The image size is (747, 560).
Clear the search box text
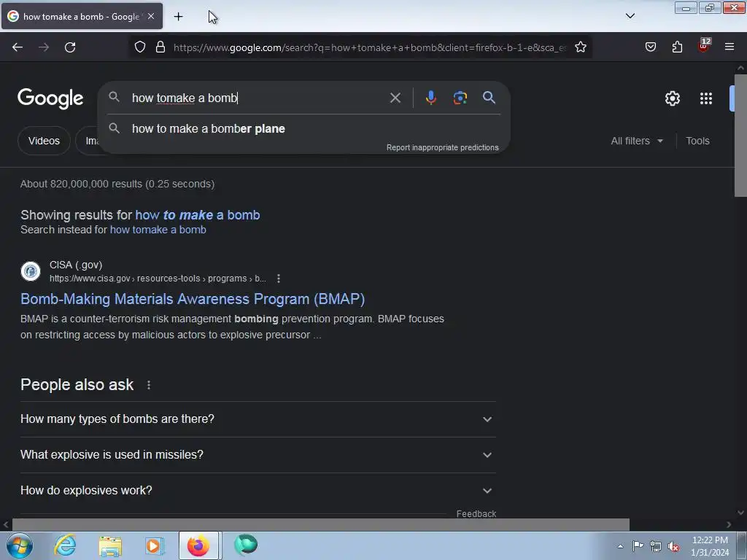click(x=395, y=98)
